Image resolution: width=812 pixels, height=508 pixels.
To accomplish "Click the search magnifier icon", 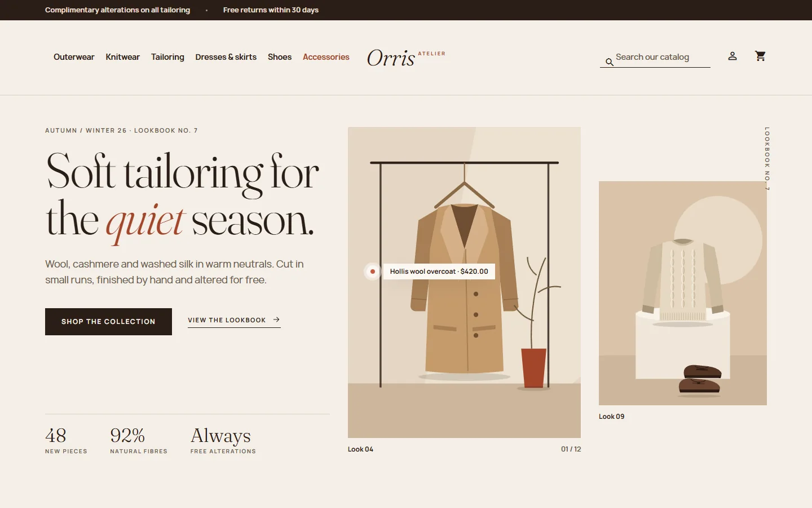I will (x=609, y=62).
